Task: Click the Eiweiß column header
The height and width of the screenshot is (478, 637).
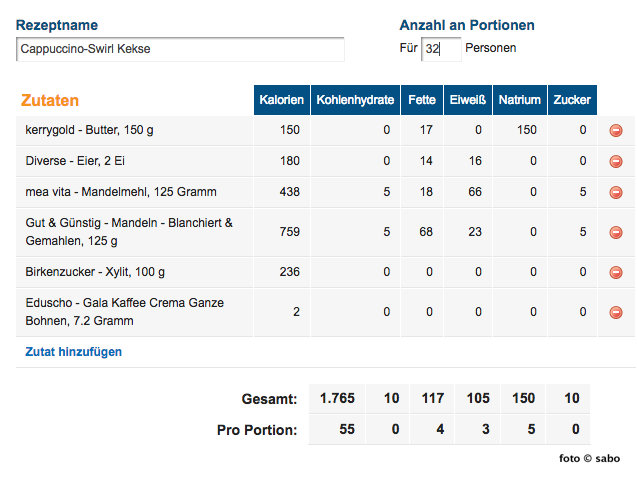Action: tap(467, 100)
